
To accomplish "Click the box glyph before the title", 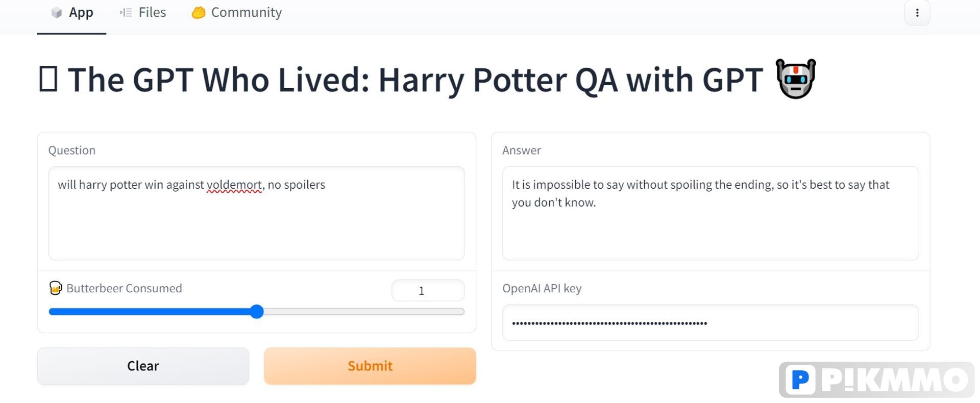I will tap(48, 79).
